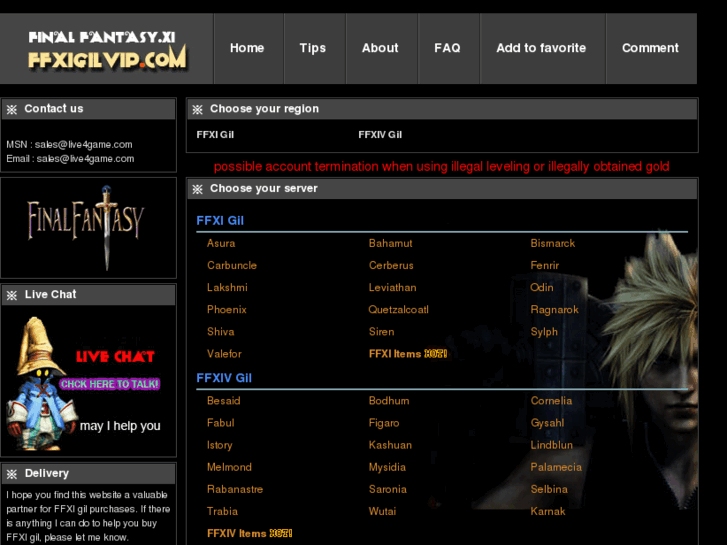Click the Final Fantasy sword logo image
The width and height of the screenshot is (727, 545).
tap(88, 227)
